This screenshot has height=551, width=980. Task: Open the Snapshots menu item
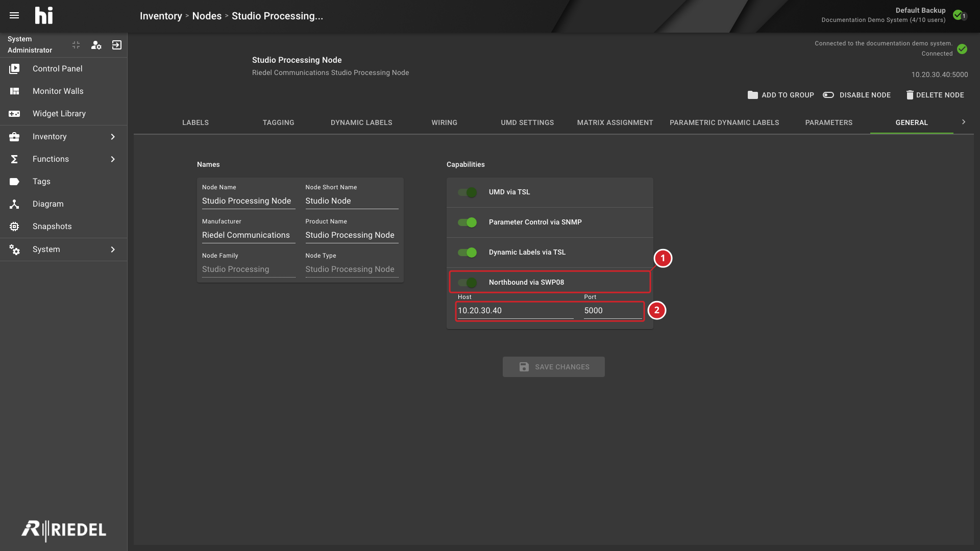(x=63, y=226)
